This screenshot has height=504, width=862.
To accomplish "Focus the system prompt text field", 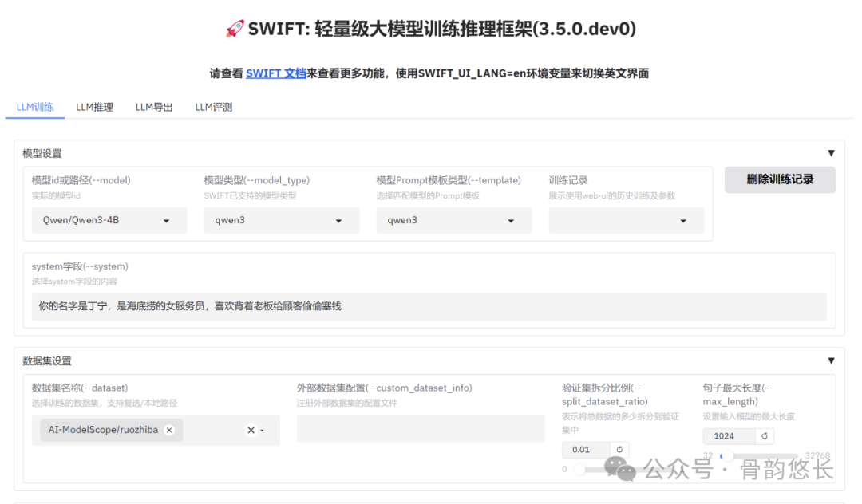I will (429, 306).
